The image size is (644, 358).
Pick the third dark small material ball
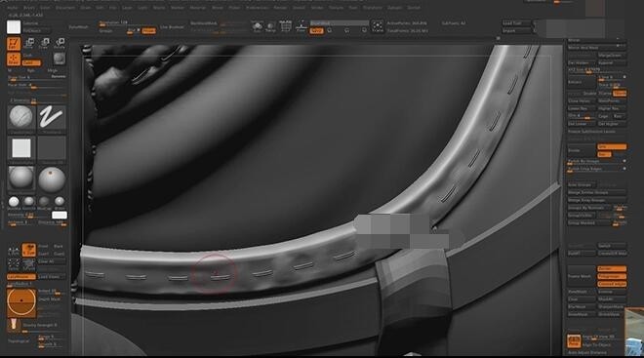click(44, 201)
